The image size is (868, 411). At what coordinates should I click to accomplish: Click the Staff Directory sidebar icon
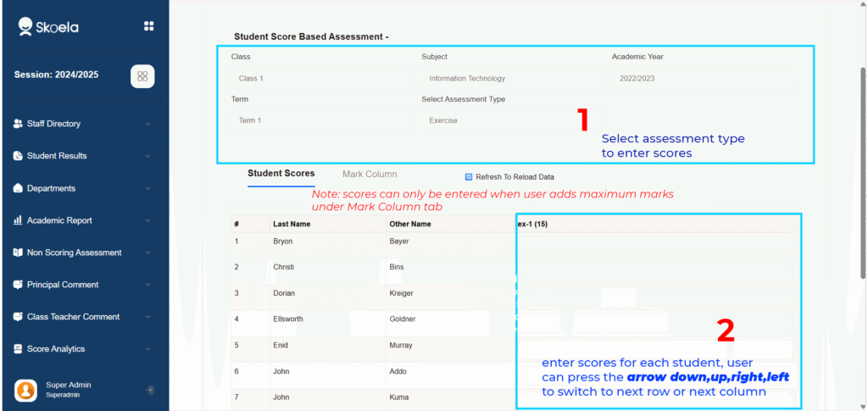(x=18, y=124)
